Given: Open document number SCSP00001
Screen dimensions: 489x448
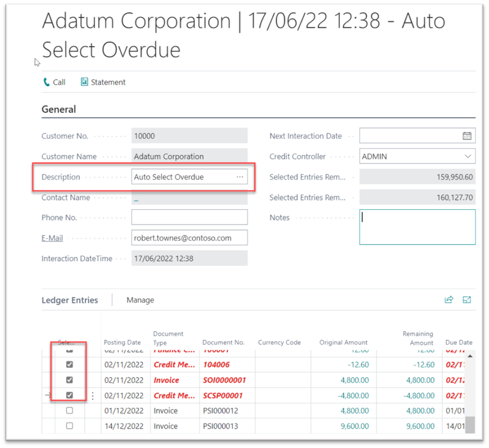Looking at the screenshot, I should 223,395.
